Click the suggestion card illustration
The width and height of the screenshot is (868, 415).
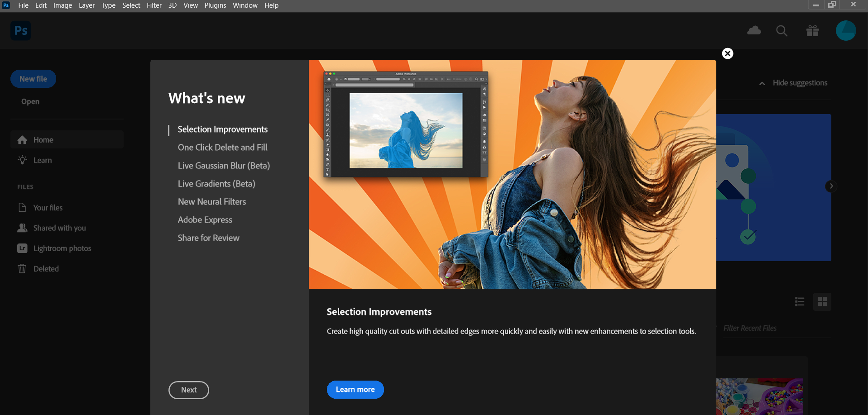pyautogui.click(x=773, y=187)
